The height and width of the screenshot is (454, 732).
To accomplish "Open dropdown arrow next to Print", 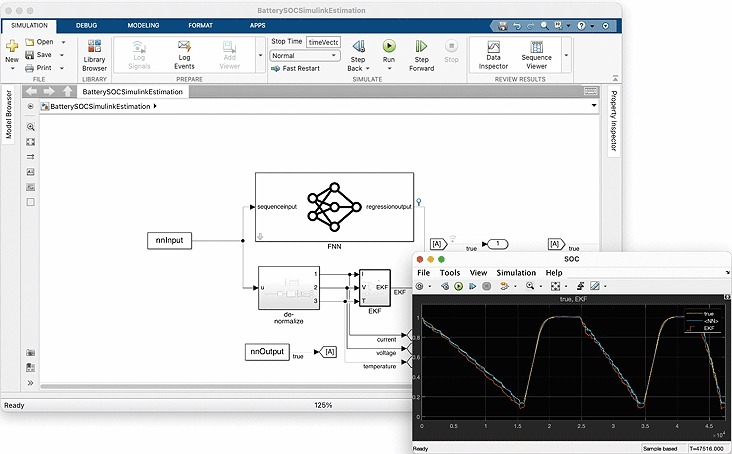I will (x=62, y=68).
